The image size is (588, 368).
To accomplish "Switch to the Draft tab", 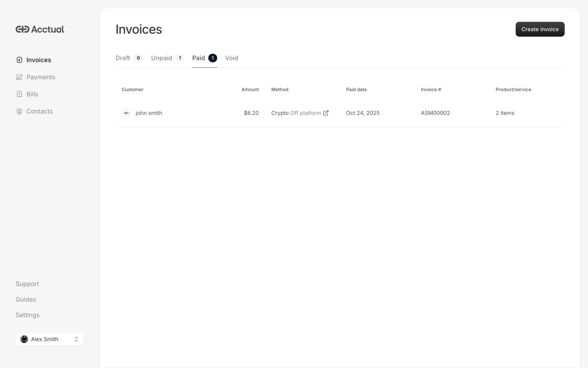I will tap(123, 58).
